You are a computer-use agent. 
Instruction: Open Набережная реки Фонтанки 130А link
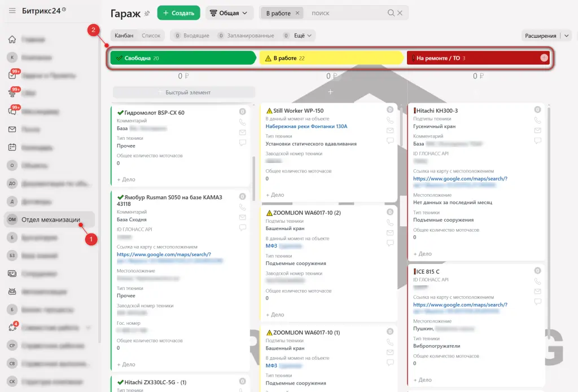[306, 126]
